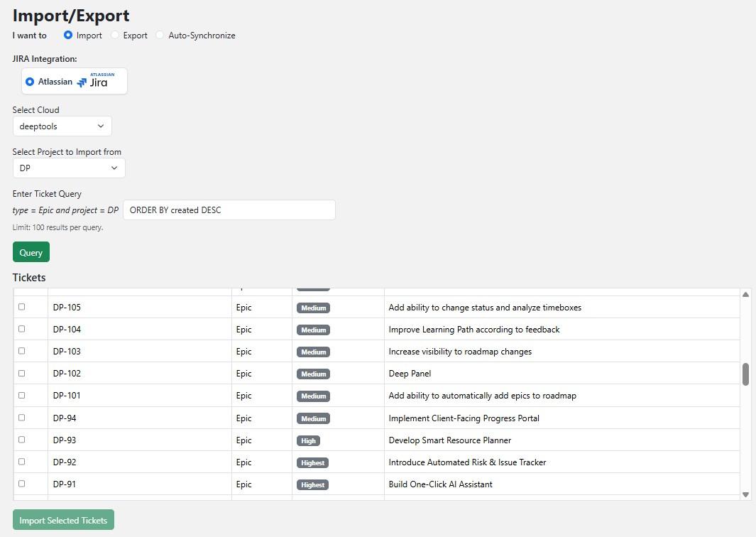The width and height of the screenshot is (756, 537).
Task: Click the DP-104 ticket ID
Action: 67,330
